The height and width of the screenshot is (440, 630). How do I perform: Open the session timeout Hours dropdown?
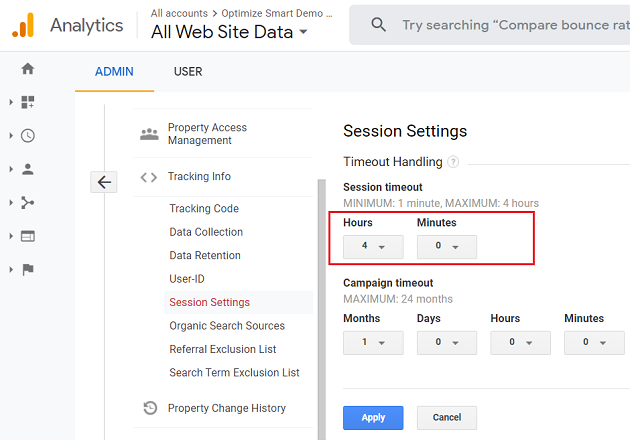click(x=372, y=246)
